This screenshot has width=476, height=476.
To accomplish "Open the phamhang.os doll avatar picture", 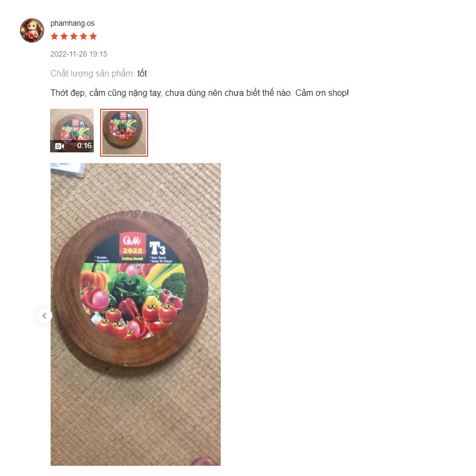I will [x=32, y=30].
